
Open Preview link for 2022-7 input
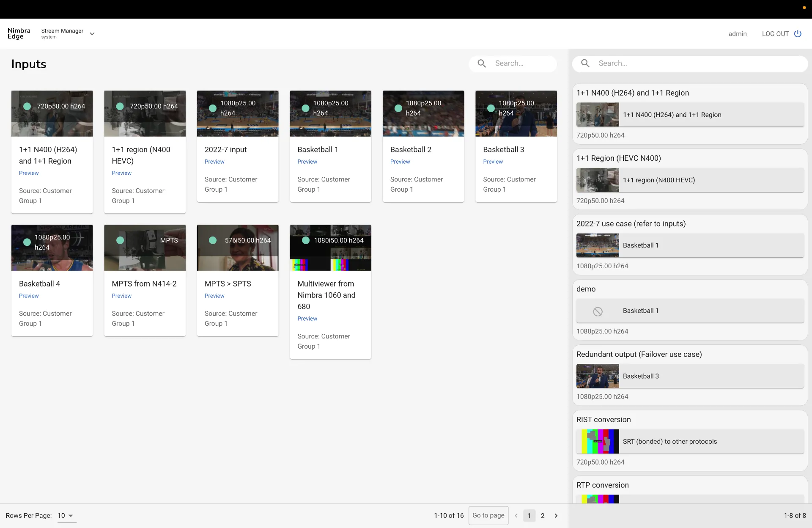click(x=214, y=162)
